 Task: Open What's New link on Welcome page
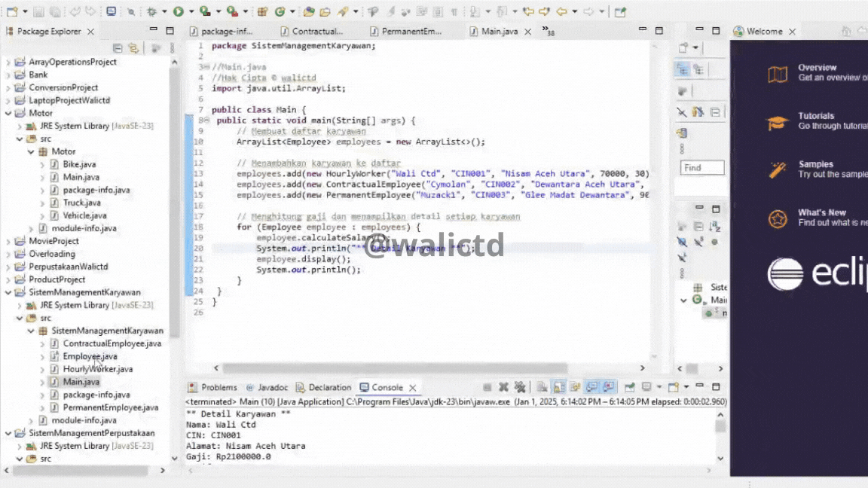click(821, 212)
